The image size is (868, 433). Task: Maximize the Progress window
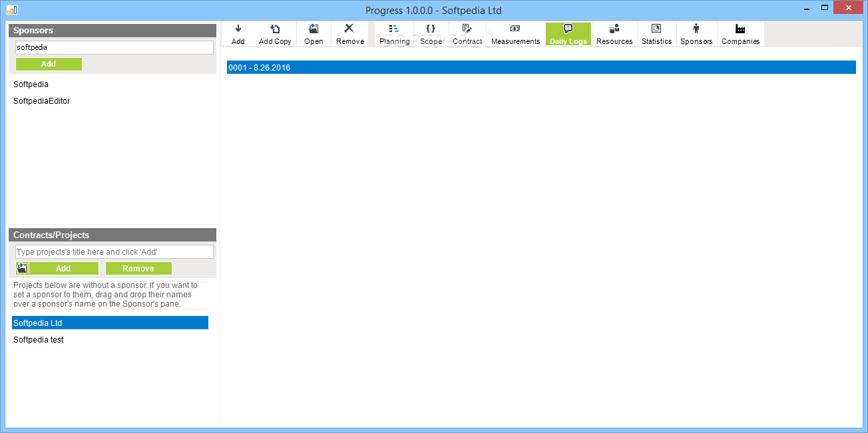coord(825,7)
